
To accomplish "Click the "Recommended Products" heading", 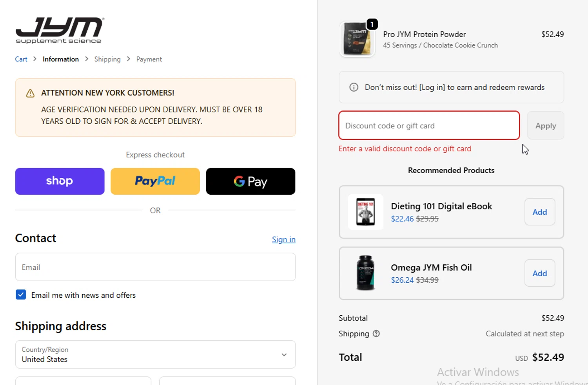I will (451, 170).
